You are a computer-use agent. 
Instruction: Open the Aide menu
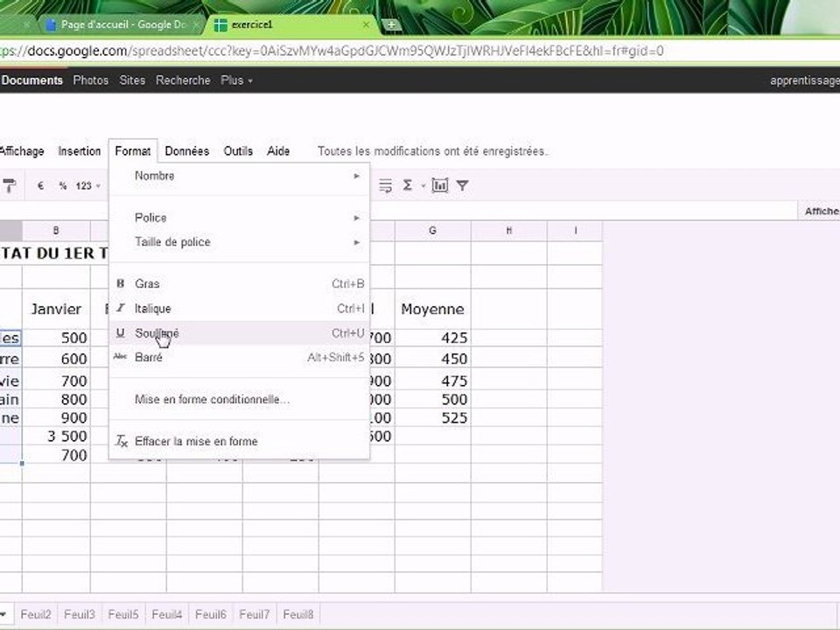coord(278,151)
